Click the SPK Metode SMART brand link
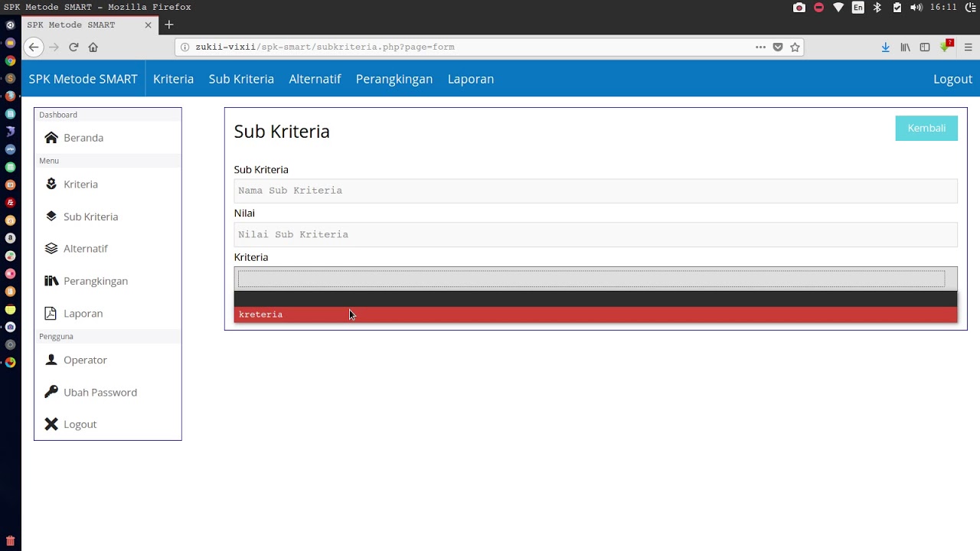Screen dimensions: 980x551 83,79
